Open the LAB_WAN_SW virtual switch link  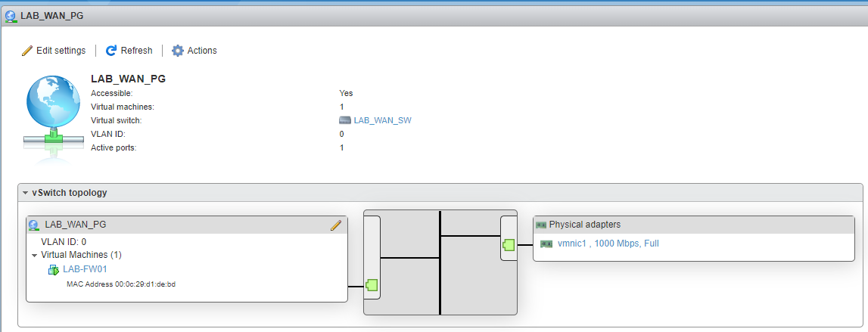(x=382, y=120)
